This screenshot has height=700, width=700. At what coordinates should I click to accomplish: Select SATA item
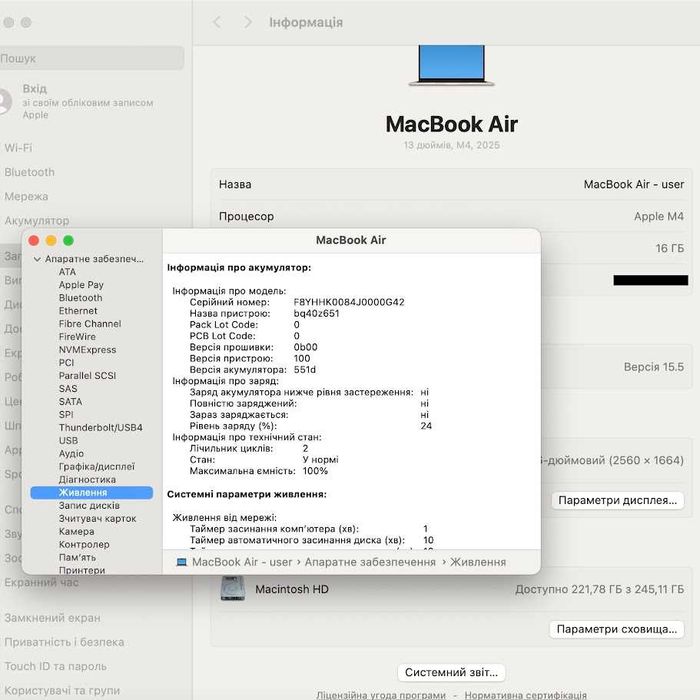click(70, 401)
